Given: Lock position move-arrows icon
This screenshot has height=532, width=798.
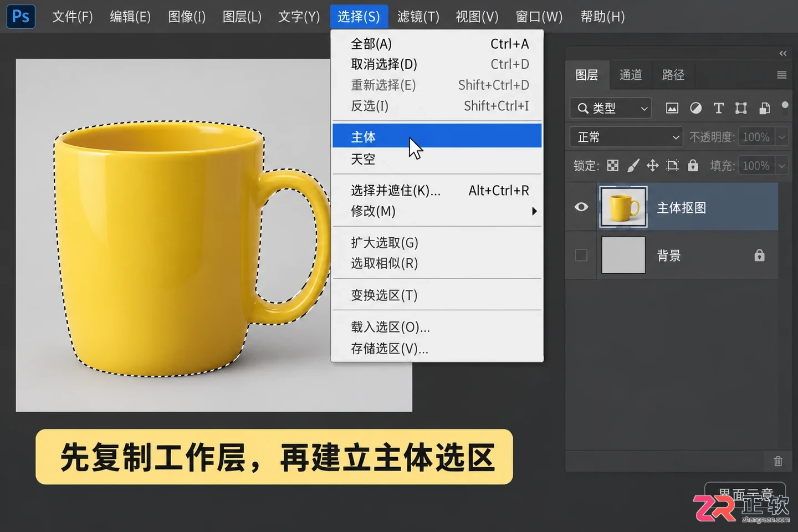Looking at the screenshot, I should tap(652, 165).
